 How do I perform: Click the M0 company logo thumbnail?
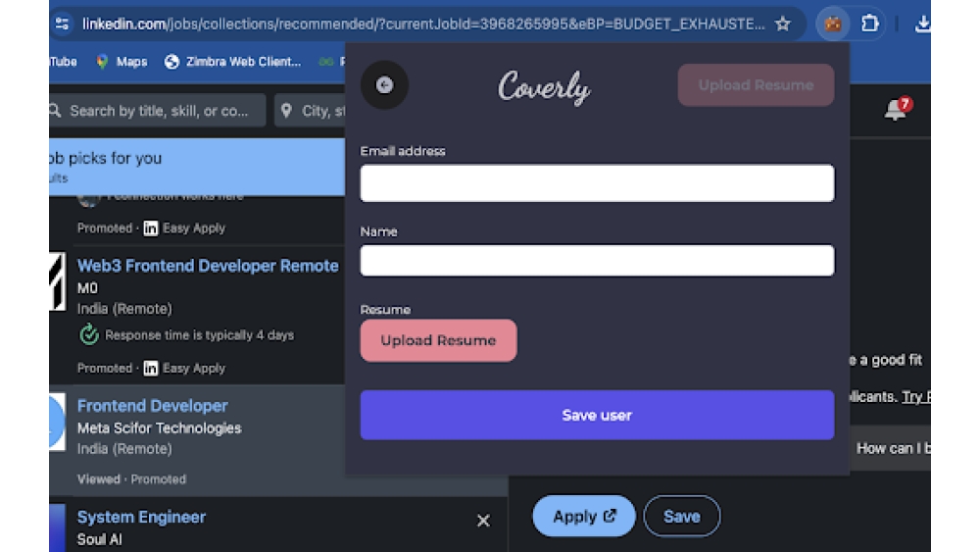click(x=57, y=280)
